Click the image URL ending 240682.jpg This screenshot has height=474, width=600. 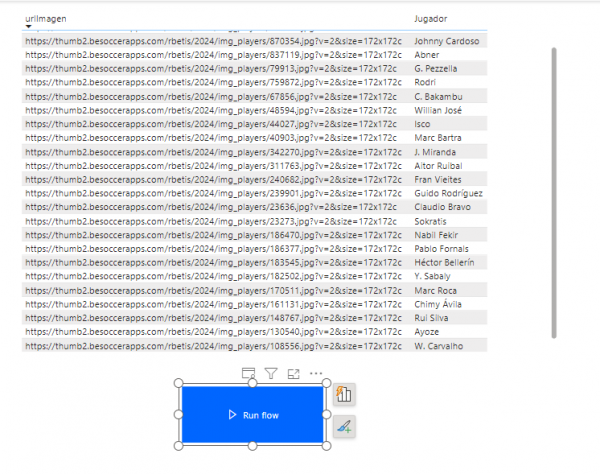(x=214, y=179)
